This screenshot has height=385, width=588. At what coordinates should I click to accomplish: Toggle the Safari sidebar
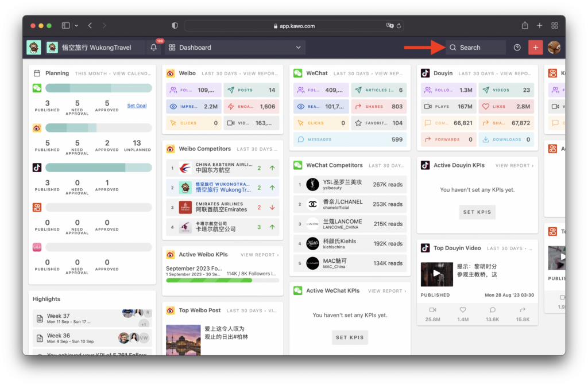pyautogui.click(x=65, y=25)
